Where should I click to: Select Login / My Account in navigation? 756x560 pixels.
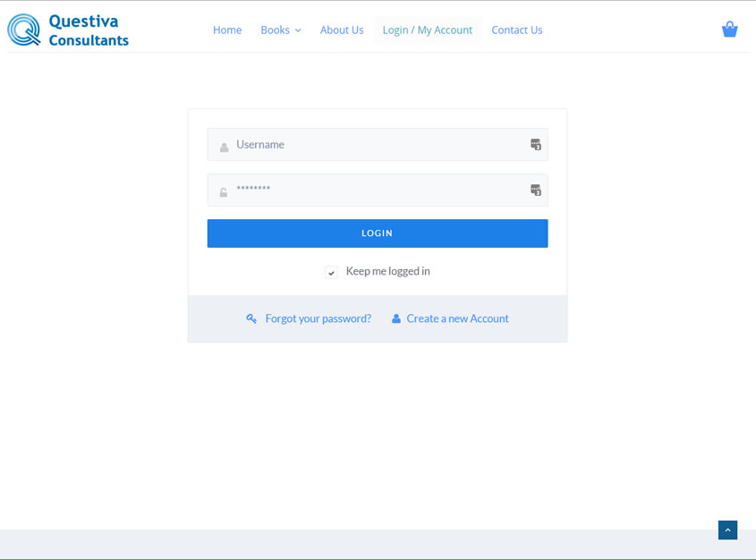[427, 30]
